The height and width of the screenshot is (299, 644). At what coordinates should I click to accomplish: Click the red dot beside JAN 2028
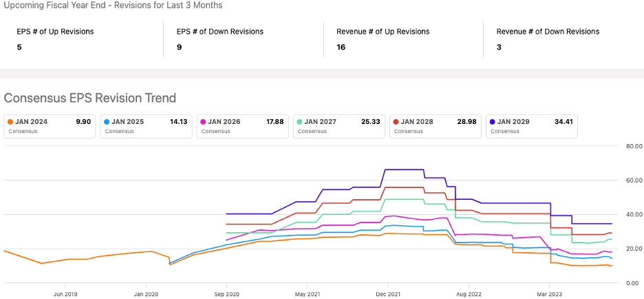point(396,122)
